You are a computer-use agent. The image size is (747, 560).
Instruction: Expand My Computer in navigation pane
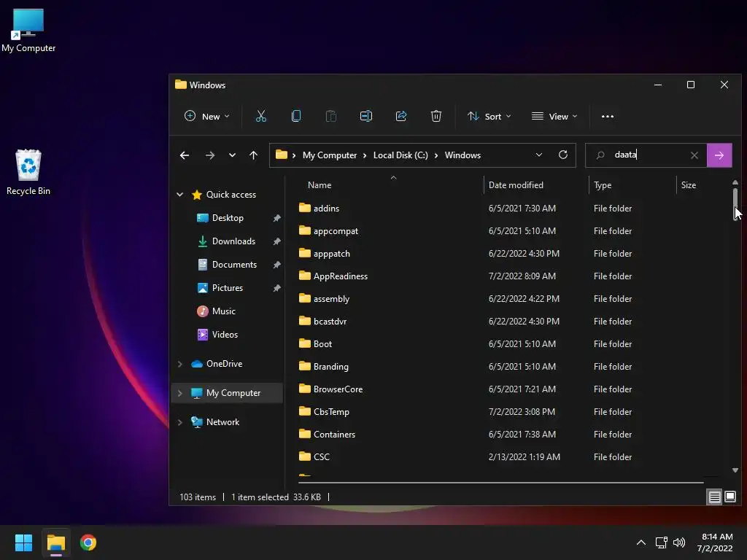(x=180, y=393)
